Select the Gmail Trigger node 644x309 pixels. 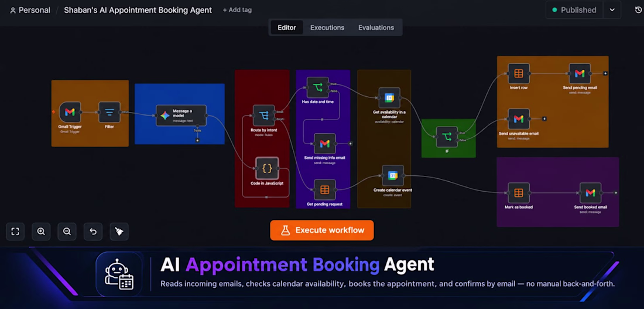click(x=70, y=112)
